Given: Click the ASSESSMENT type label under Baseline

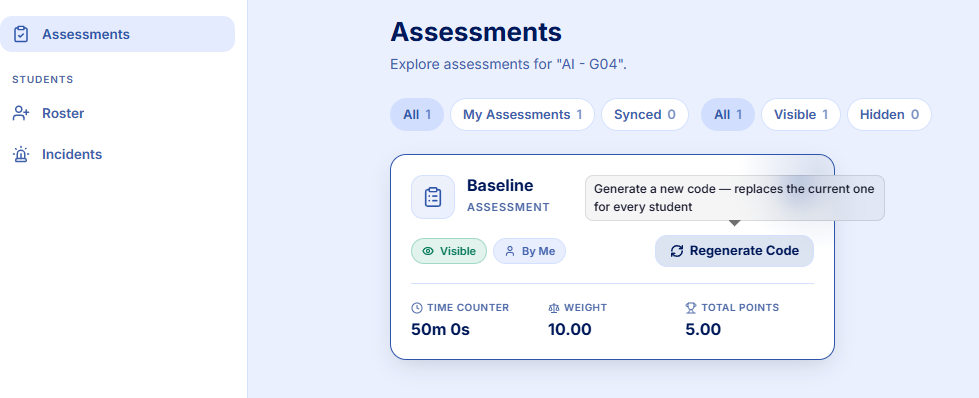Looking at the screenshot, I should pyautogui.click(x=508, y=207).
